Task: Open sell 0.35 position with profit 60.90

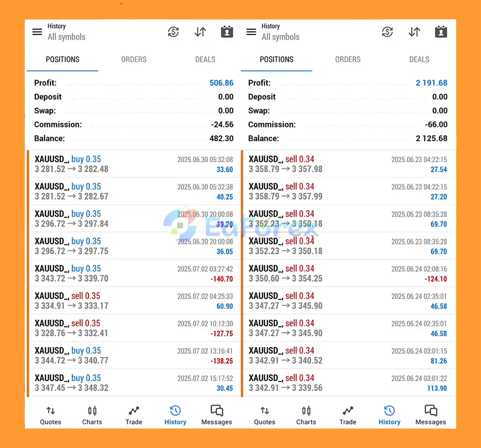Action: 134,301
